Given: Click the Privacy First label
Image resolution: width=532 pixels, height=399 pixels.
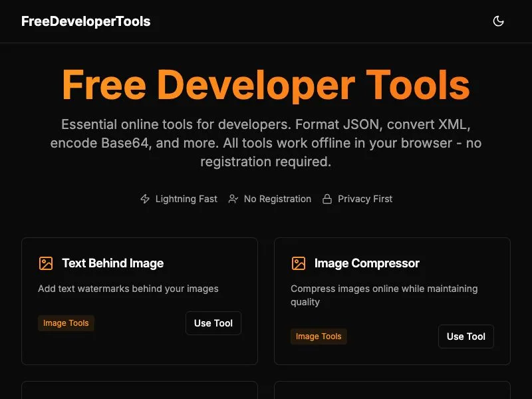Looking at the screenshot, I should 365,199.
